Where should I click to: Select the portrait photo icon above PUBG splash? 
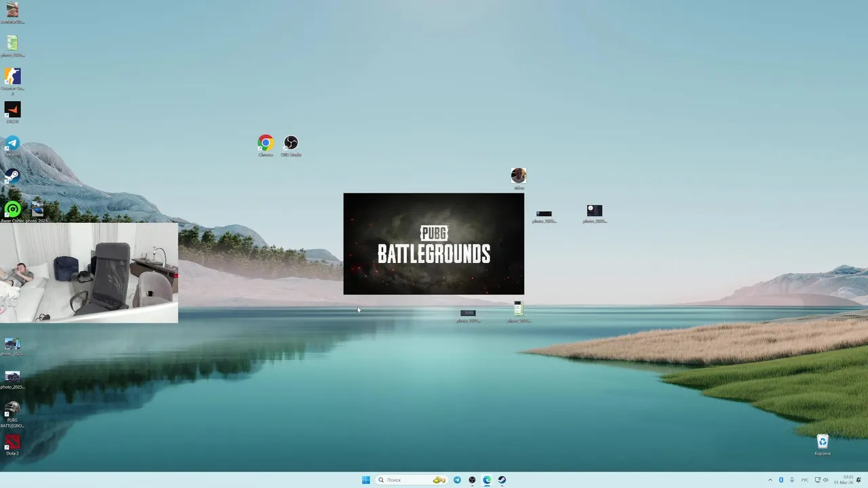(519, 179)
